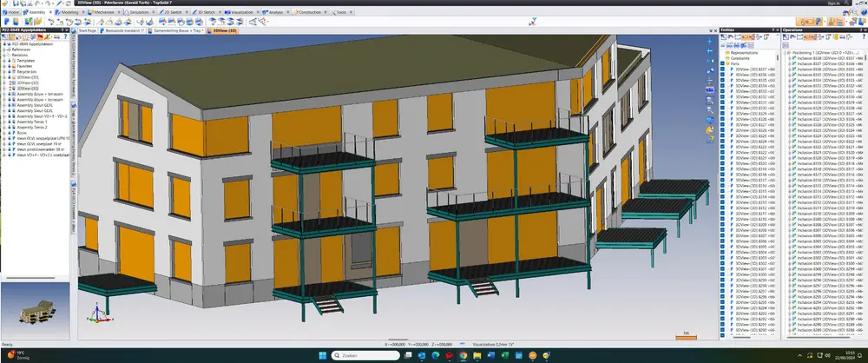Open dropdown arrow next to Assembly tab
This screenshot has height=363, width=868.
tap(50, 12)
